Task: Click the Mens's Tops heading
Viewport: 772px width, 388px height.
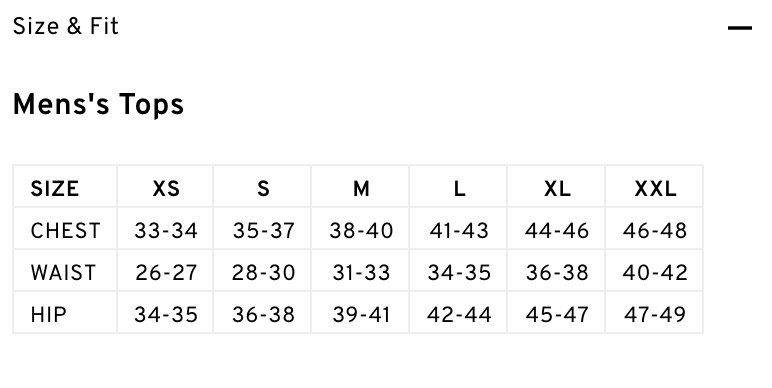Action: [x=98, y=105]
